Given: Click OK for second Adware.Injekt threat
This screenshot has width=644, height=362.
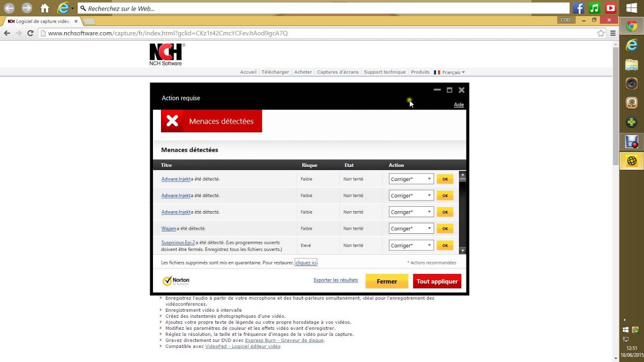Looking at the screenshot, I should pyautogui.click(x=445, y=196).
